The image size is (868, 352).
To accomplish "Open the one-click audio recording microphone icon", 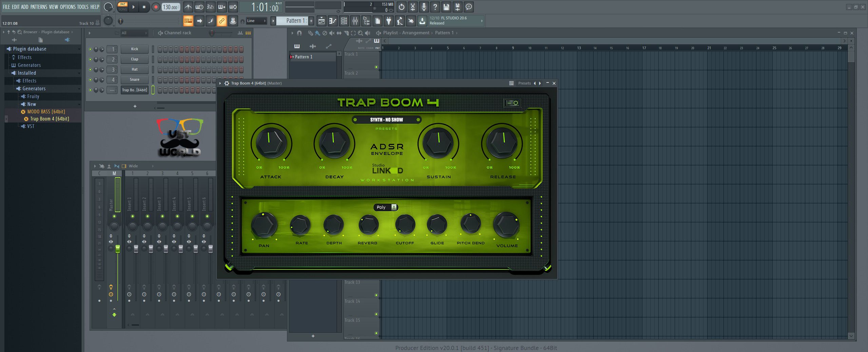I will (424, 7).
